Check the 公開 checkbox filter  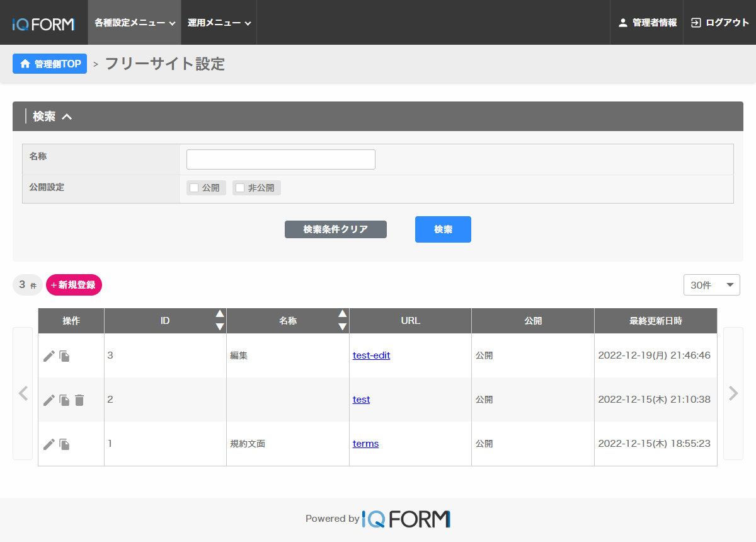tap(195, 188)
